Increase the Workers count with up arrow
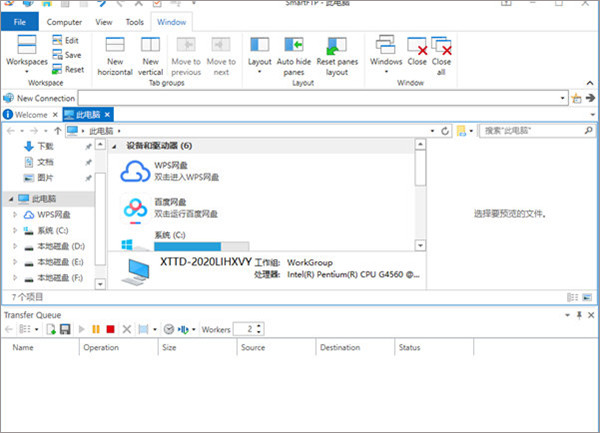The height and width of the screenshot is (433, 600). point(260,325)
